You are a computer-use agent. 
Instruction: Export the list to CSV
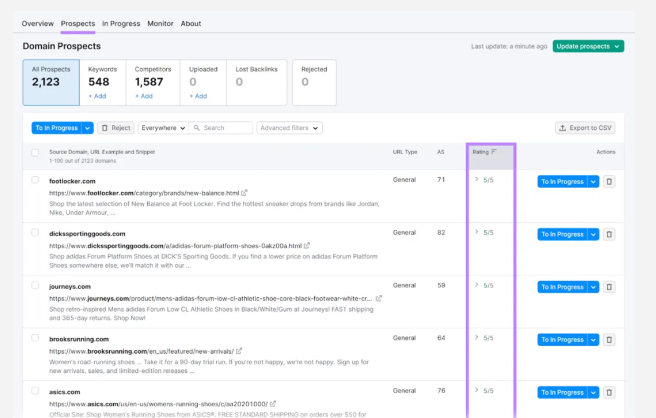pos(585,128)
